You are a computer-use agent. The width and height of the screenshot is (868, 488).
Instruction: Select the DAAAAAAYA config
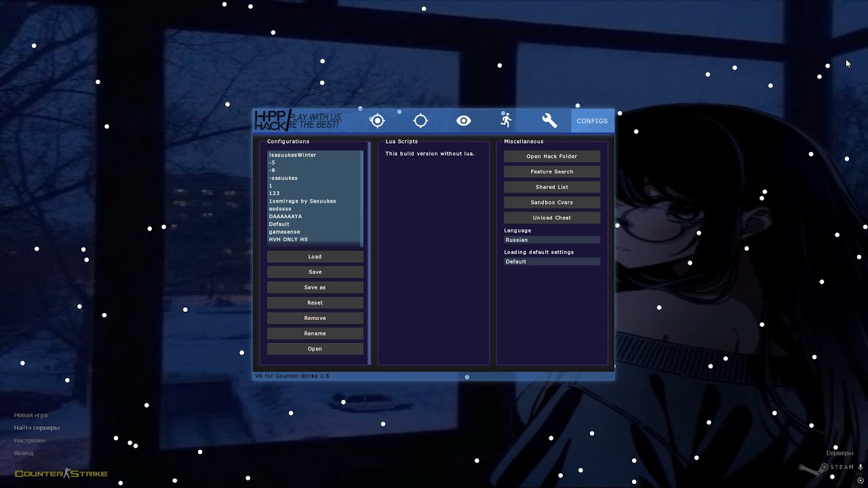point(314,216)
